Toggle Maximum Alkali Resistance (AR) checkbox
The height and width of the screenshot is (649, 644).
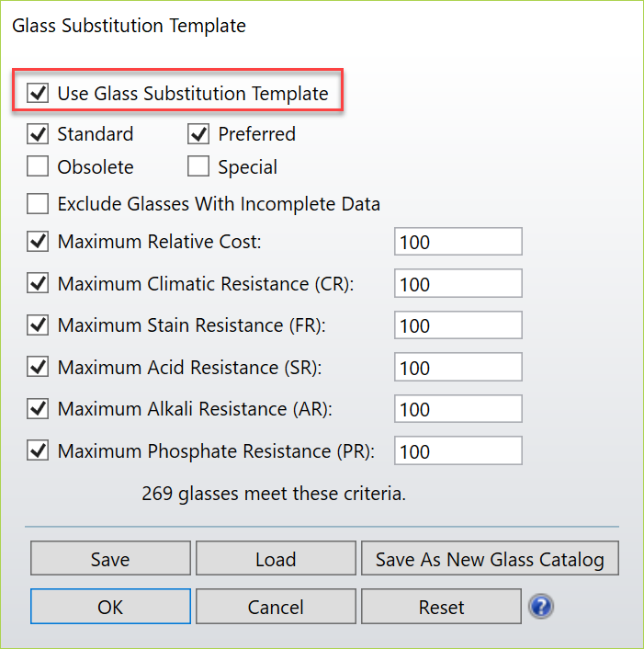38,409
